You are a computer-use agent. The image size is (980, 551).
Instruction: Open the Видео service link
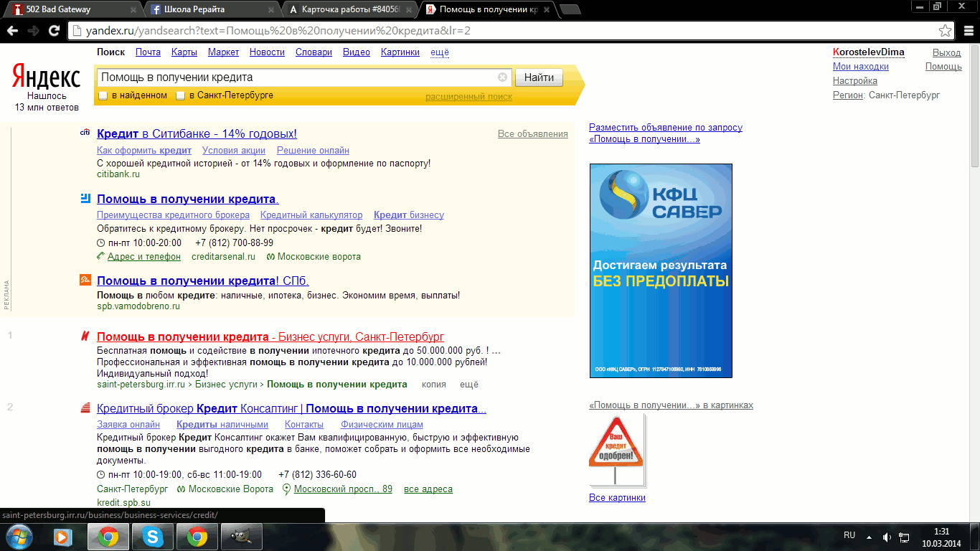[x=357, y=52]
